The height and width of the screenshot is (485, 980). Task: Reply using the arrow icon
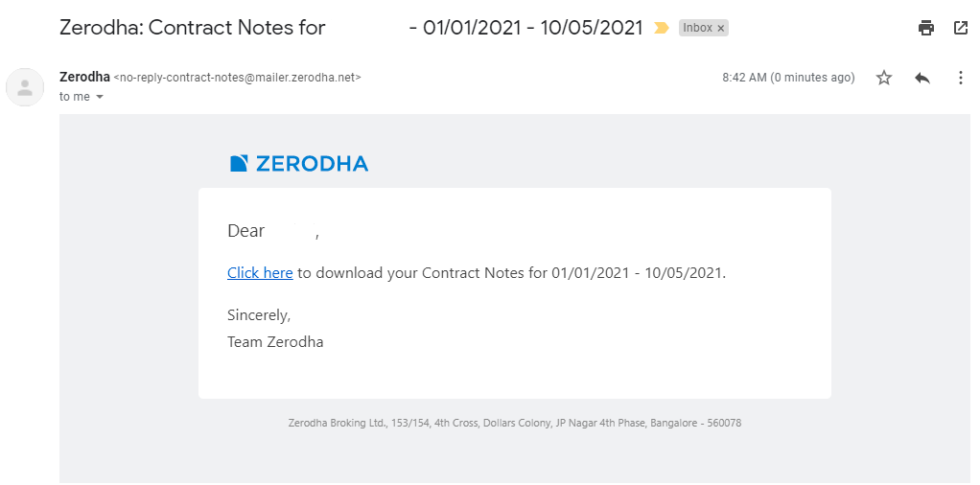[922, 79]
